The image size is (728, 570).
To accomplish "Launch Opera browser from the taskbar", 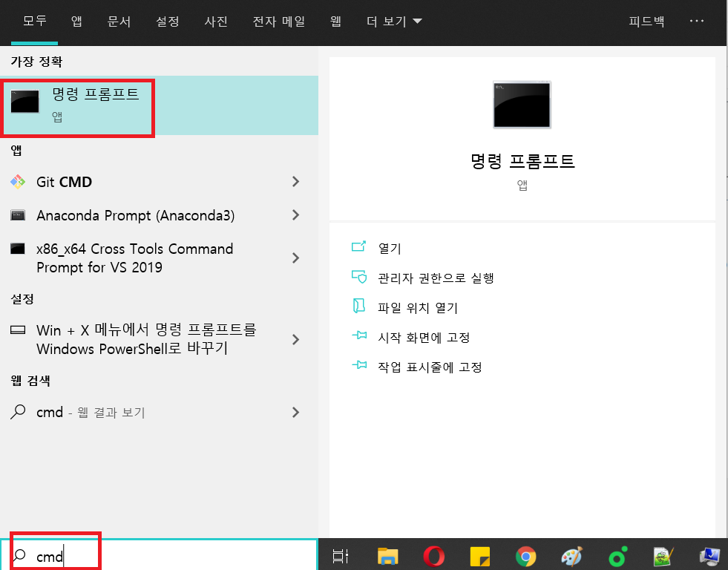I will tap(433, 556).
